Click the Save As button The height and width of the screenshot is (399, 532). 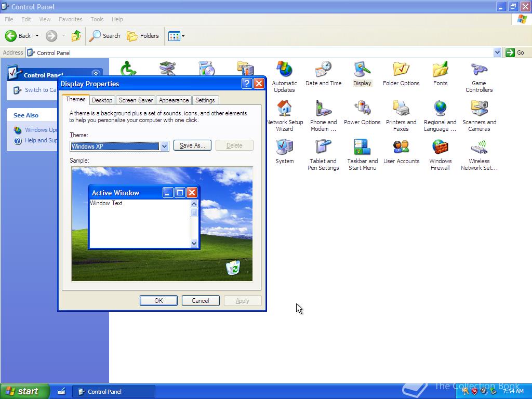(x=192, y=145)
